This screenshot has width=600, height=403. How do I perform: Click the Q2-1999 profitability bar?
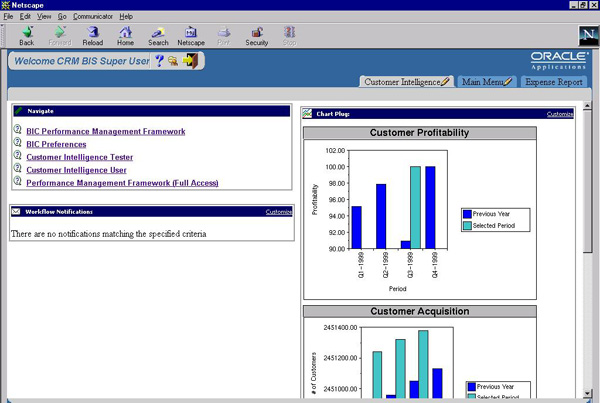(381, 216)
